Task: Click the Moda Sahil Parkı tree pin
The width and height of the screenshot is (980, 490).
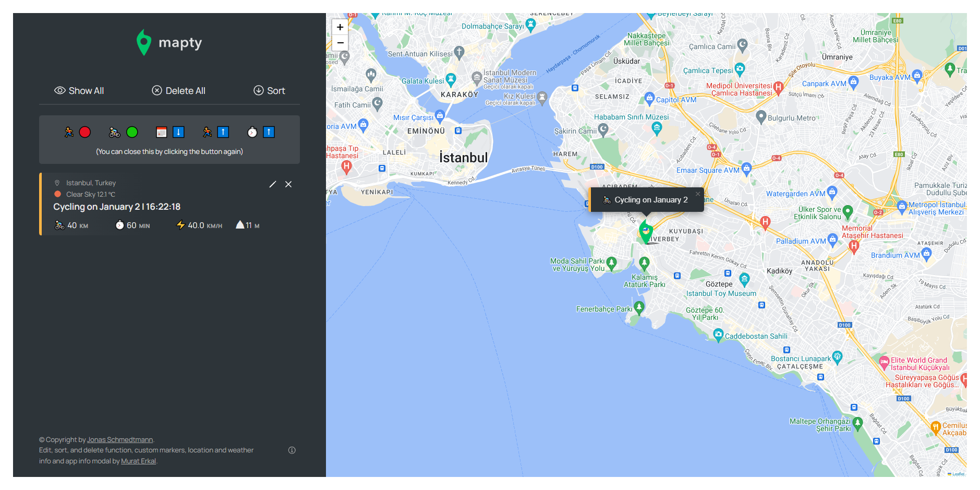Action: click(612, 263)
